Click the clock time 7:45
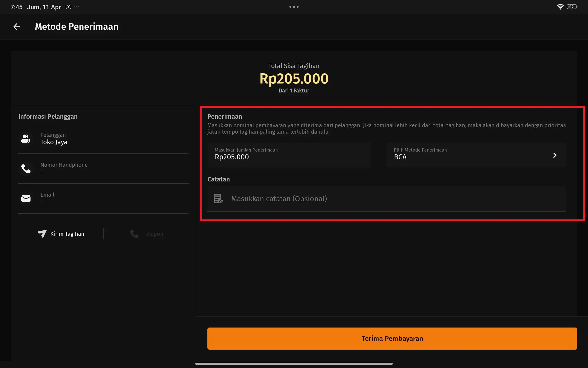This screenshot has width=588, height=368. pyautogui.click(x=17, y=7)
